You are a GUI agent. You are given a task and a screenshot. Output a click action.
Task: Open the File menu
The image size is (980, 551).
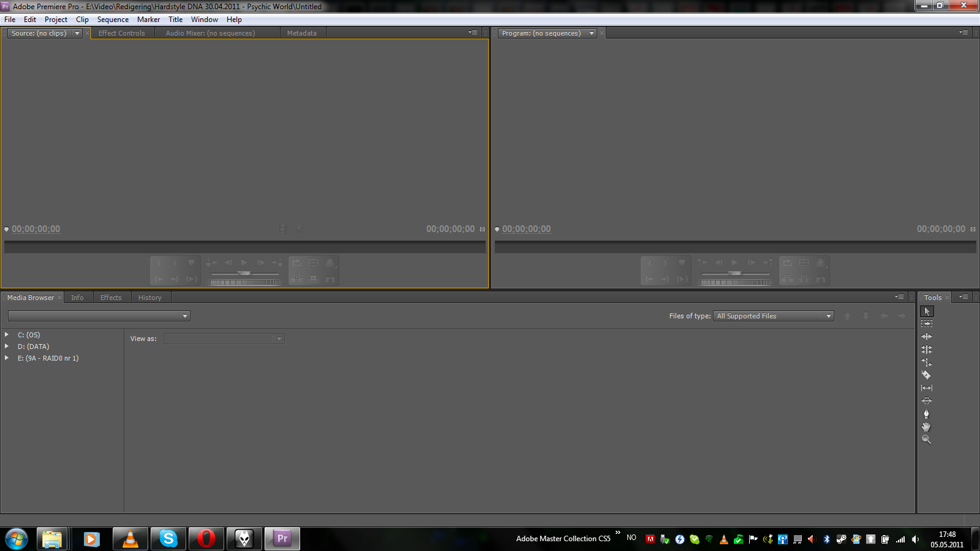[10, 20]
